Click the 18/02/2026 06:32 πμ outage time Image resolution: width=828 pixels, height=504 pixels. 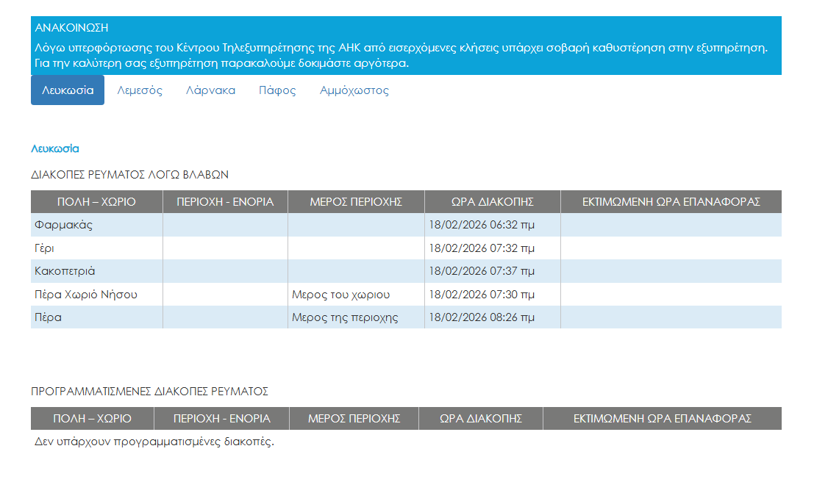click(x=482, y=225)
